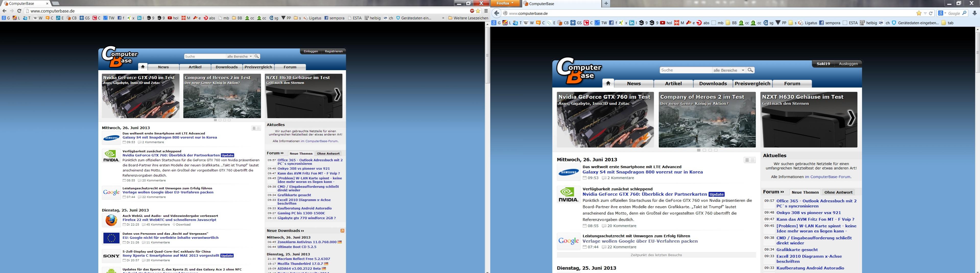
Task: Click the Firefox logo thumbnail next to Firefox 22 news
Action: coord(111,220)
